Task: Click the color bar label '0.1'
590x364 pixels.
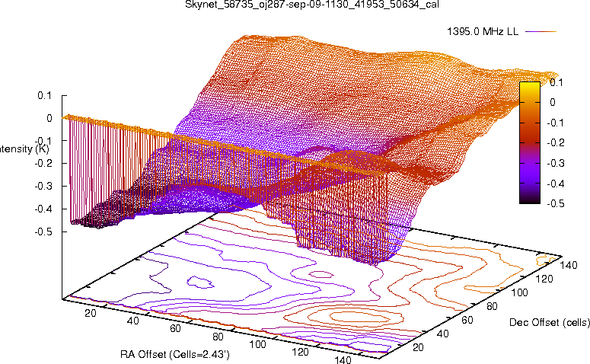Action: coord(557,82)
